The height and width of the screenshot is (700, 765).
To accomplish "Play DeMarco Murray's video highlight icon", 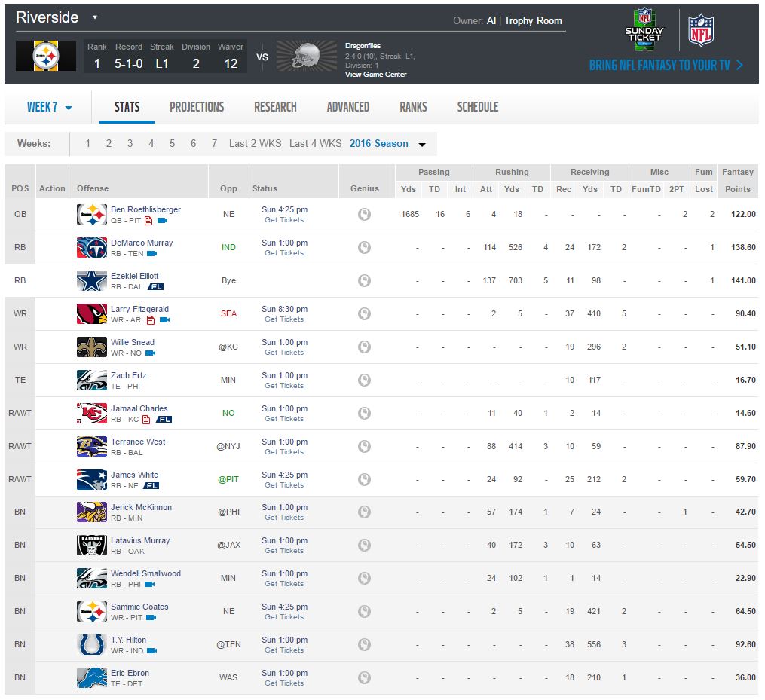I will click(151, 254).
